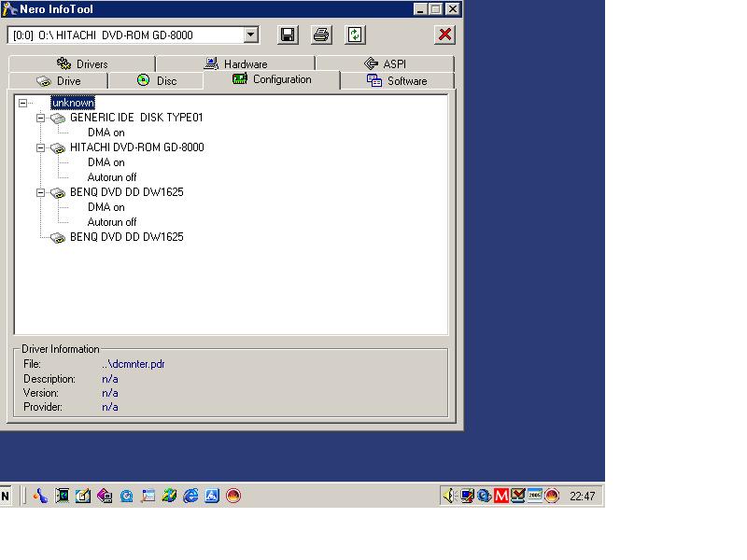Click the red X exit button in toolbar
This screenshot has width=747, height=560.
click(445, 35)
